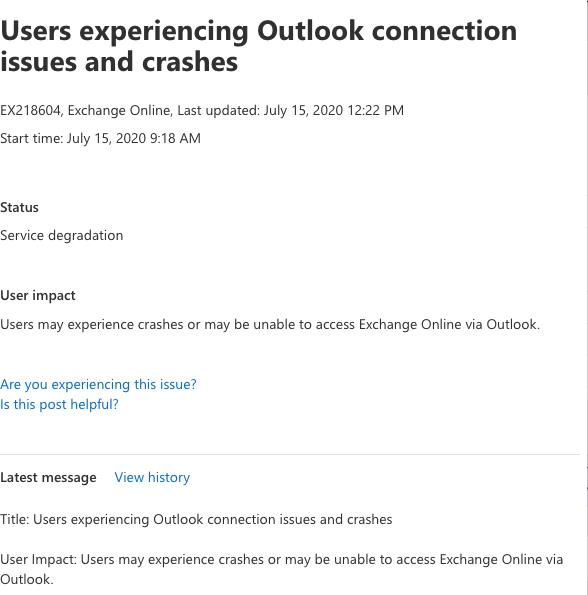The image size is (588, 595).
Task: Switch to the Latest message tab
Action: (48, 477)
